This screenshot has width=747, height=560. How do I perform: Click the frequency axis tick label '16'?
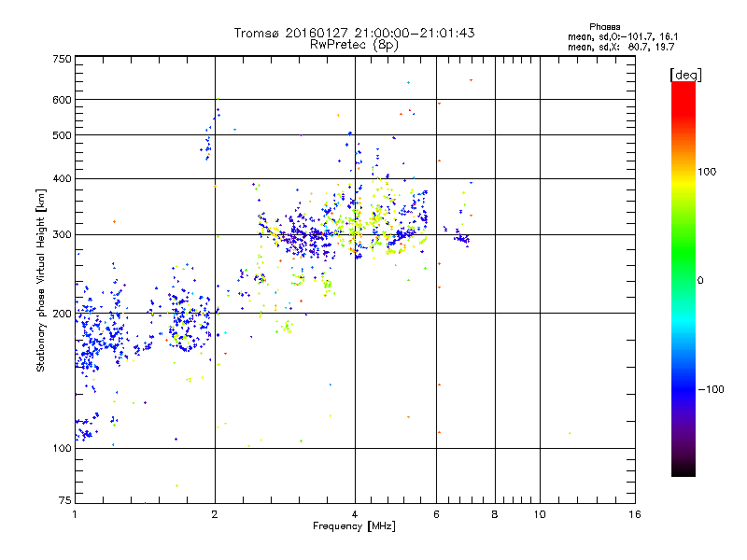pos(635,514)
